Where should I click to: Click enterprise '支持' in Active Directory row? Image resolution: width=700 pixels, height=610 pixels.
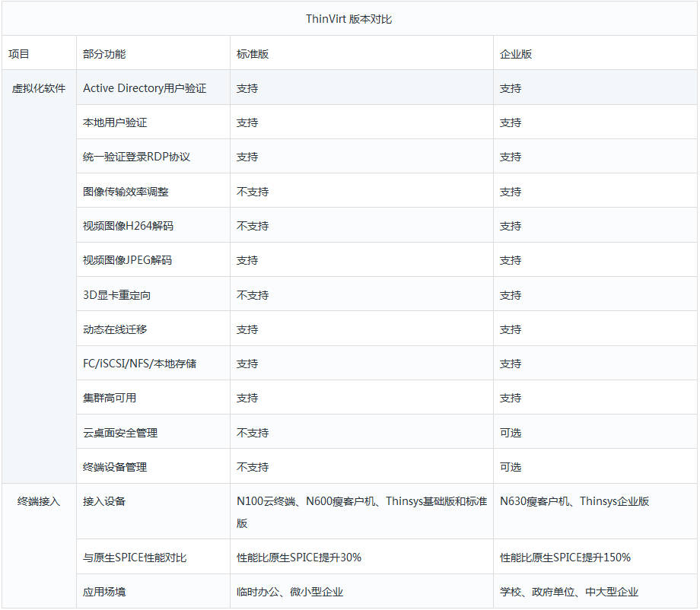(x=511, y=88)
